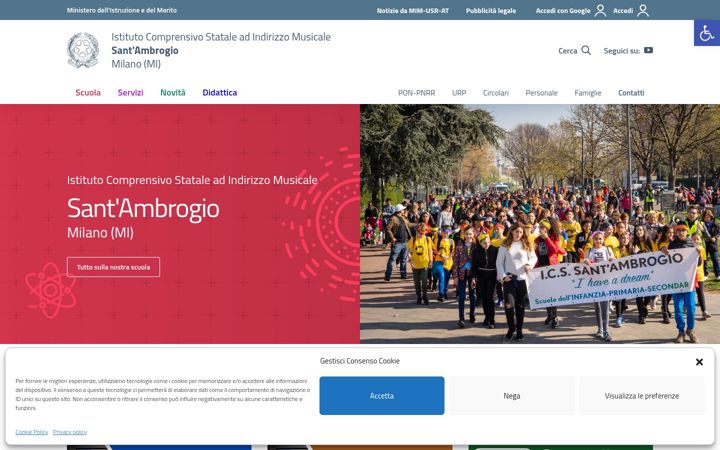Click Ministero dell'Istruzione e del Merito link
The image size is (720, 450).
tap(122, 10)
